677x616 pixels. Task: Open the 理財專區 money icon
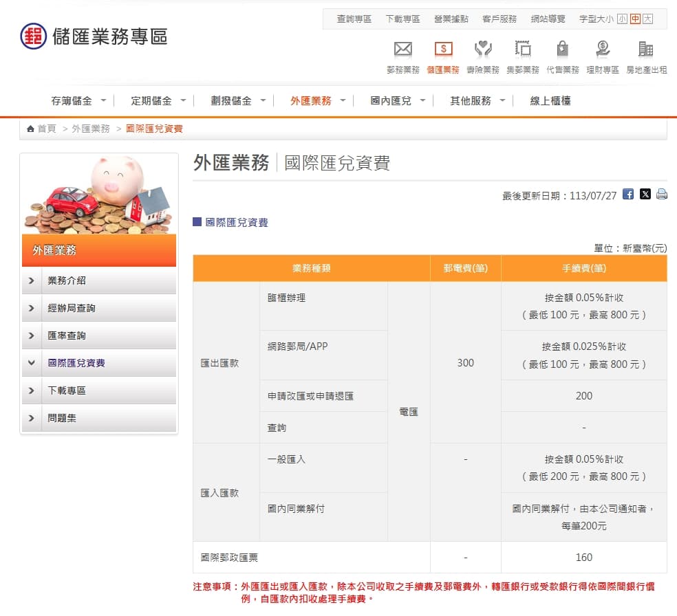[603, 49]
